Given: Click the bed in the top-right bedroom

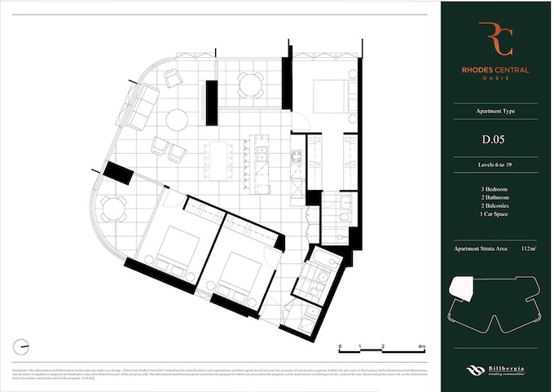Looking at the screenshot, I should coord(329,95).
